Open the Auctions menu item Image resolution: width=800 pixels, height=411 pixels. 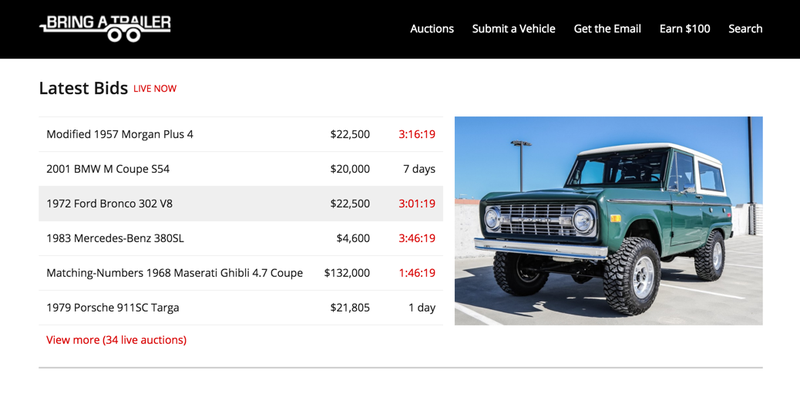(432, 29)
